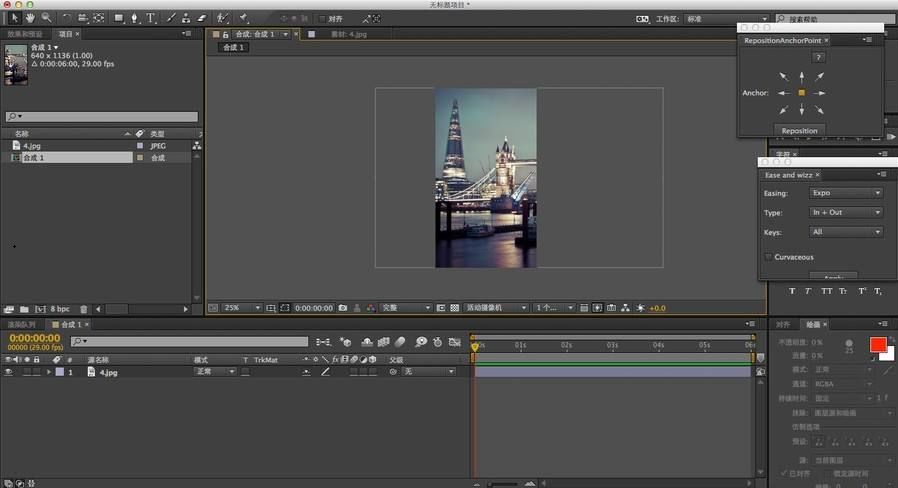Open the 完整 resolution dropdown
Image resolution: width=898 pixels, height=488 pixels.
[x=405, y=308]
